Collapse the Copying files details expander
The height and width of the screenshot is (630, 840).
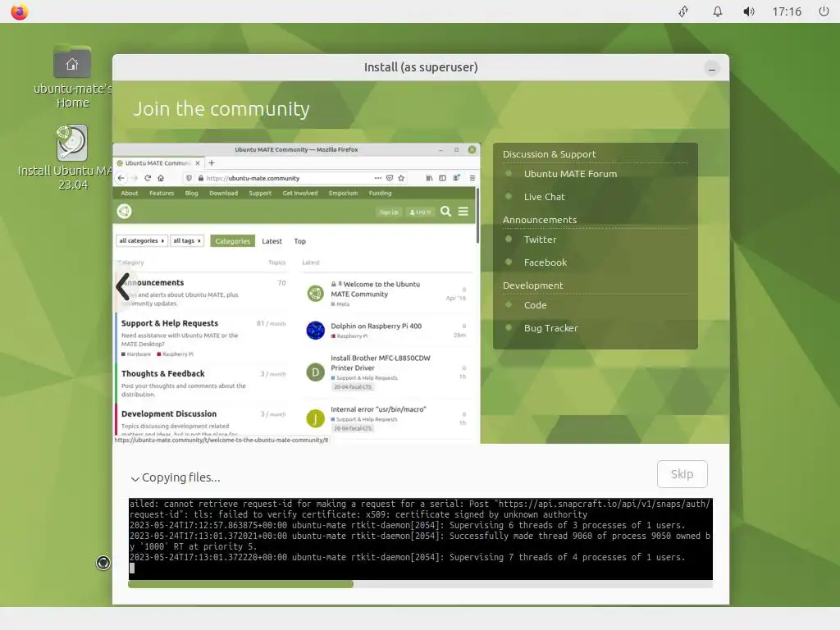(x=135, y=478)
